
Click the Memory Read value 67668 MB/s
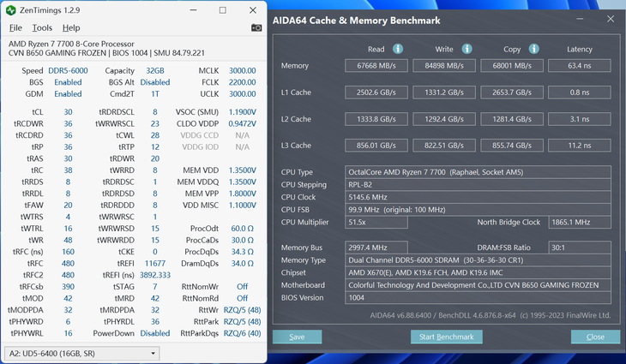click(x=376, y=66)
